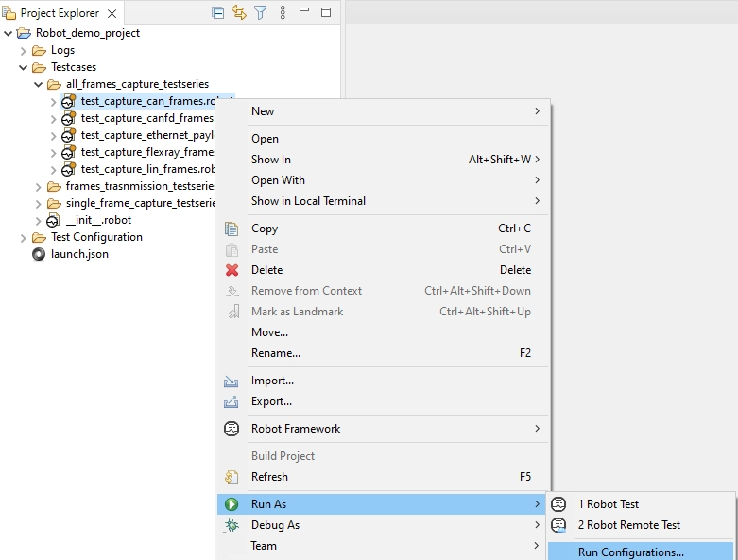Expand the Logs folder
Viewport: 738px width, 560px height.
tap(24, 51)
